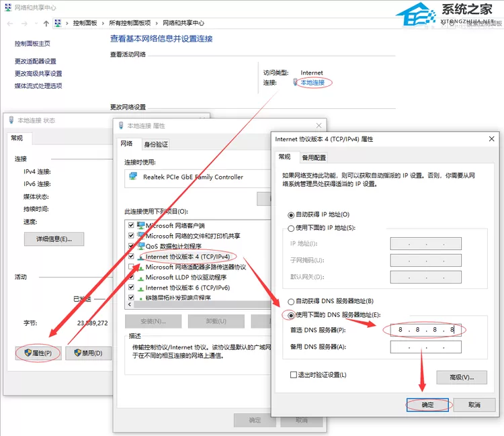This screenshot has height=436, width=504.
Task: Switch to 备用配置 tab
Action: coord(314,157)
